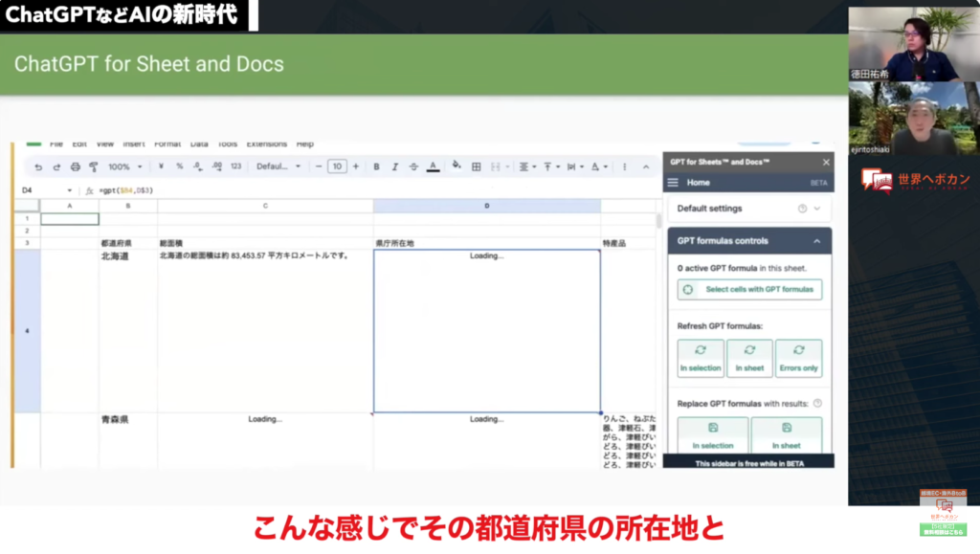This screenshot has height=554, width=980.
Task: Replace GPT formulas with results In selection
Action: pyautogui.click(x=712, y=435)
